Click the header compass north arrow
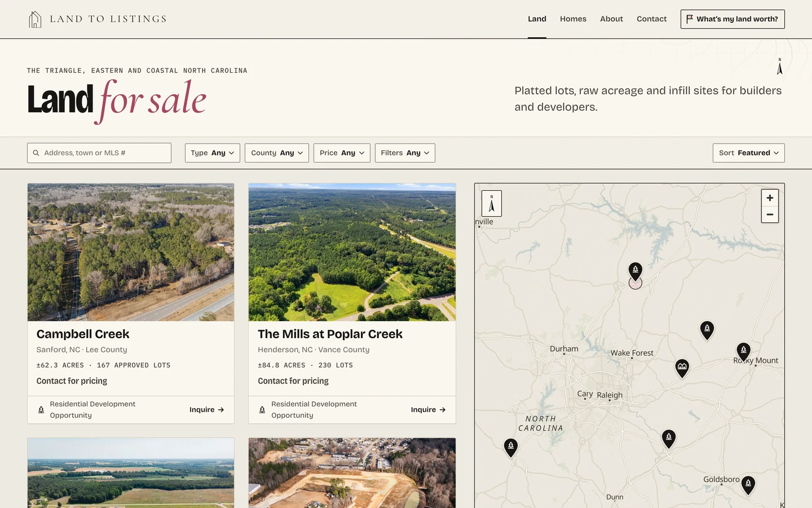The width and height of the screenshot is (812, 508). [x=780, y=67]
